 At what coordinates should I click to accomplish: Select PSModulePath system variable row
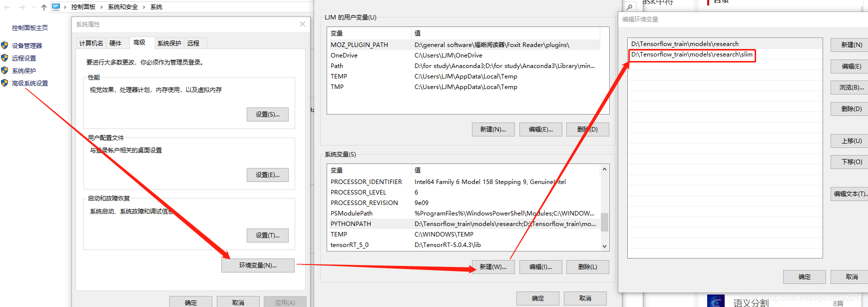coord(464,213)
